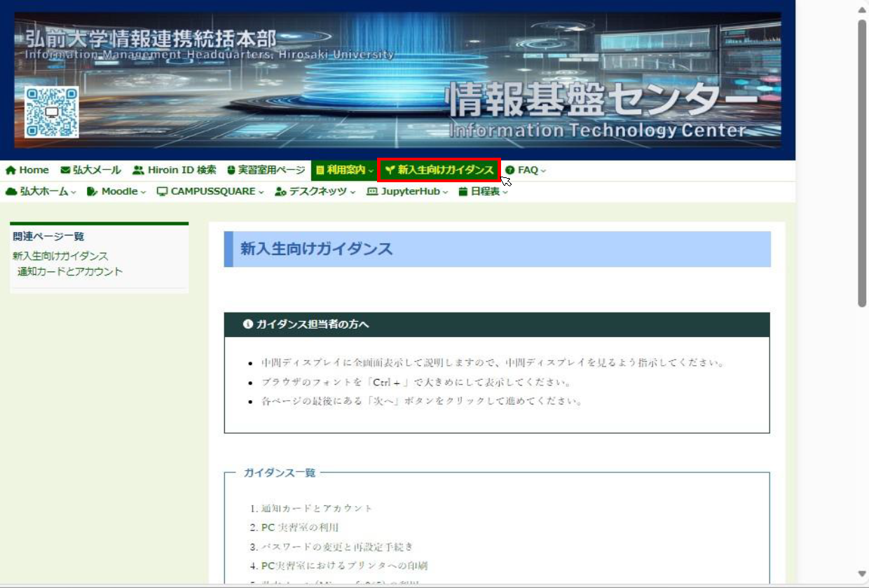The image size is (869, 588).
Task: Expand the Moodle dropdown menu
Action: click(116, 191)
